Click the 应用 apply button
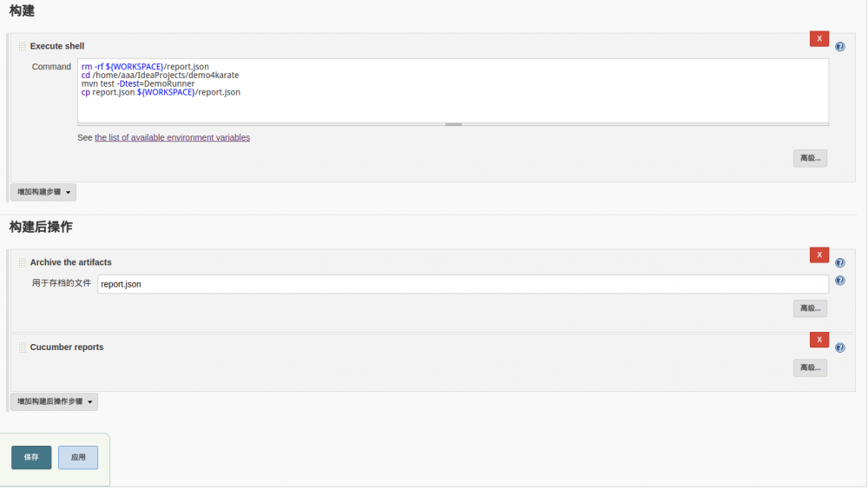Screen dimensions: 868x490 (78, 457)
